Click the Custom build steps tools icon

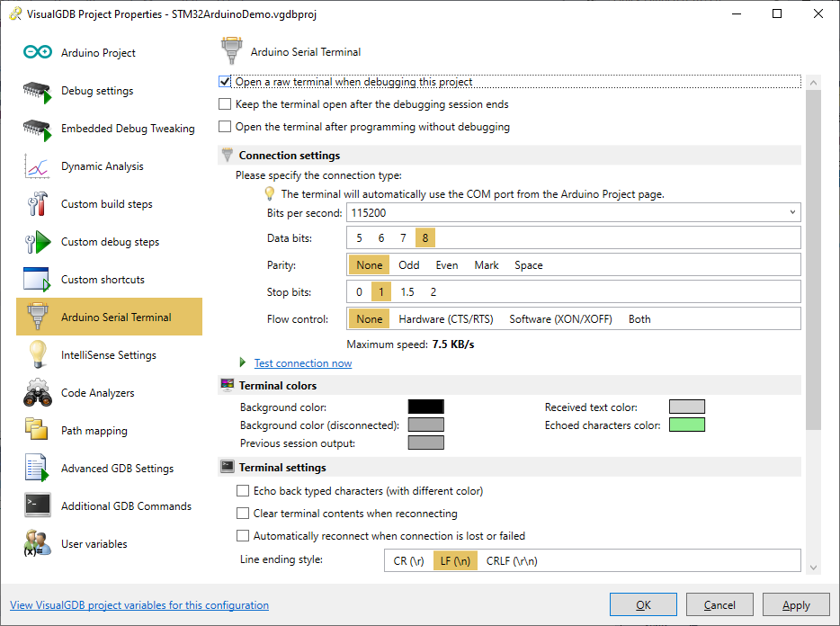click(37, 204)
